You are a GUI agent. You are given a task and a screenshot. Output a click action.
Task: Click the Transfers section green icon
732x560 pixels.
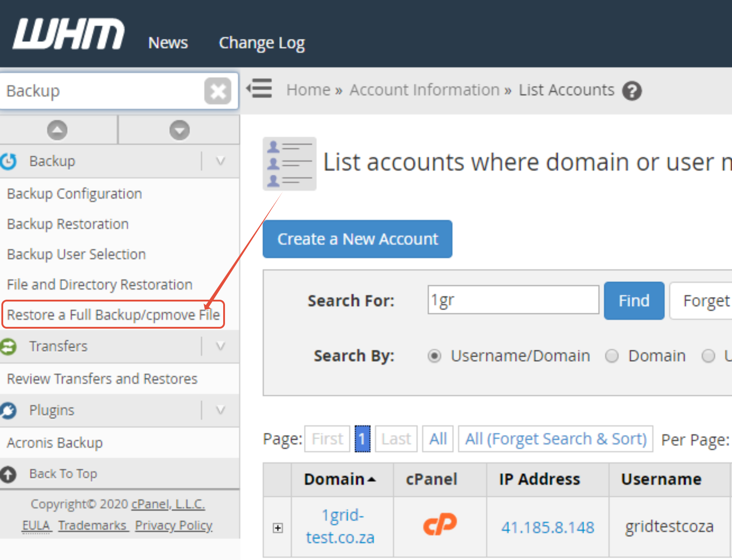[8, 347]
